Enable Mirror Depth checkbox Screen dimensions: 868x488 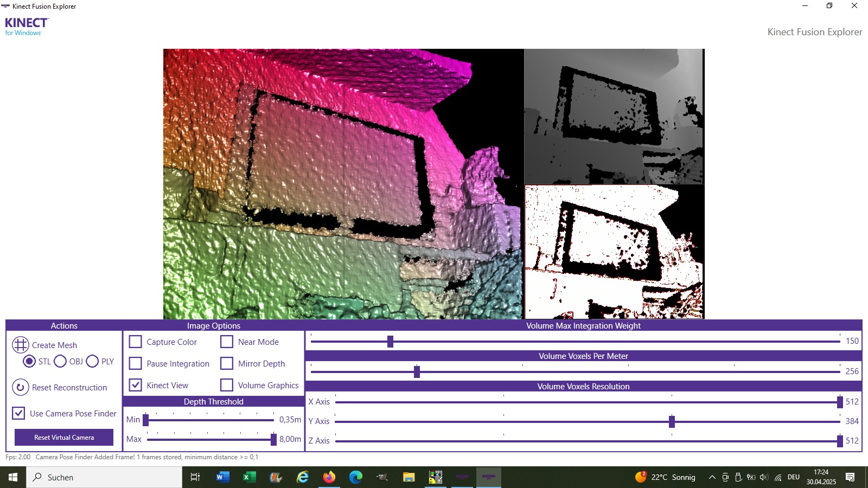tap(227, 363)
